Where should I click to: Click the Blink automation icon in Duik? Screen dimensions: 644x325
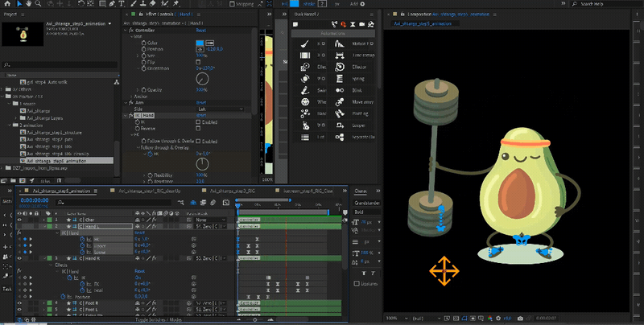pos(341,91)
